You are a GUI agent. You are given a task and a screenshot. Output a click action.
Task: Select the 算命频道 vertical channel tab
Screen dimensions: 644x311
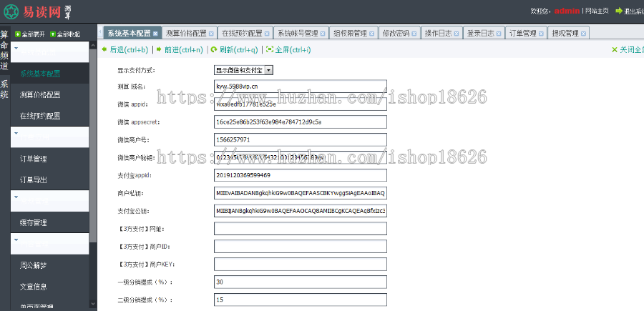4,50
